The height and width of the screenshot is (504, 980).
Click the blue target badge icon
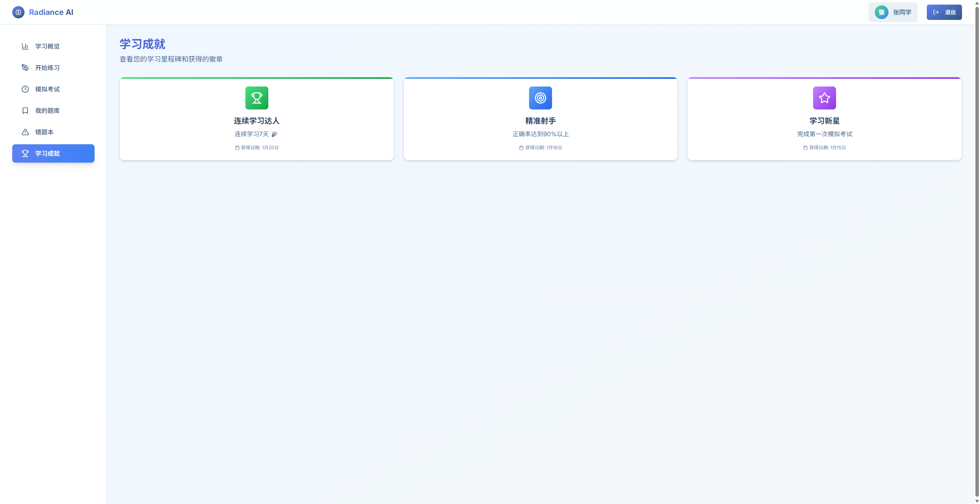click(x=540, y=98)
